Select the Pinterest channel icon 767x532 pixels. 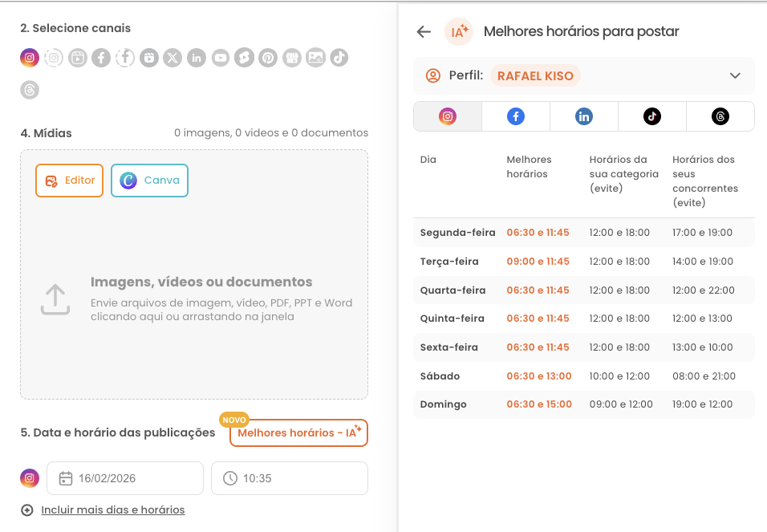click(x=268, y=58)
